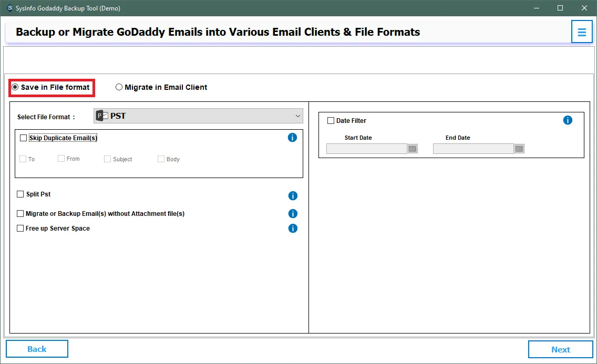Image resolution: width=597 pixels, height=364 pixels.
Task: Click info icon beside Split Pst
Action: click(293, 195)
